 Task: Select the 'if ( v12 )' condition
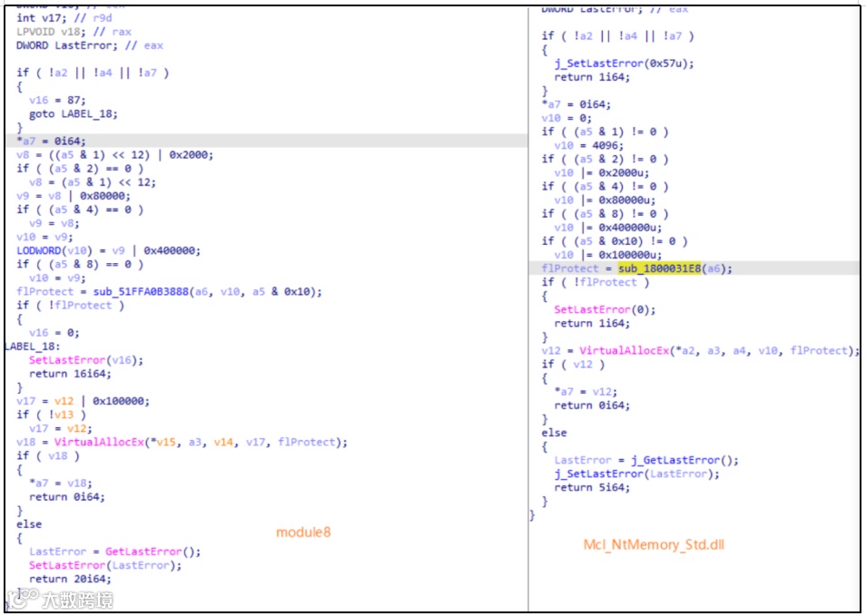point(573,365)
